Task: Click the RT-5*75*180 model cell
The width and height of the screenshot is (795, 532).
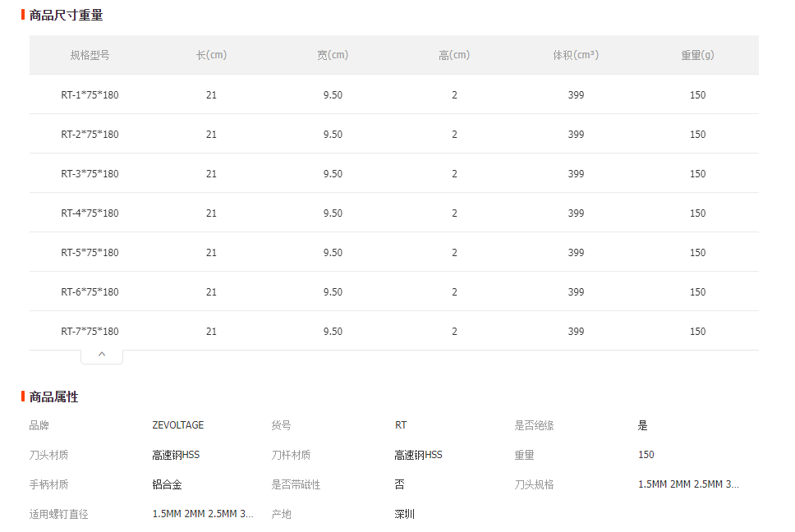Action: pyautogui.click(x=90, y=253)
